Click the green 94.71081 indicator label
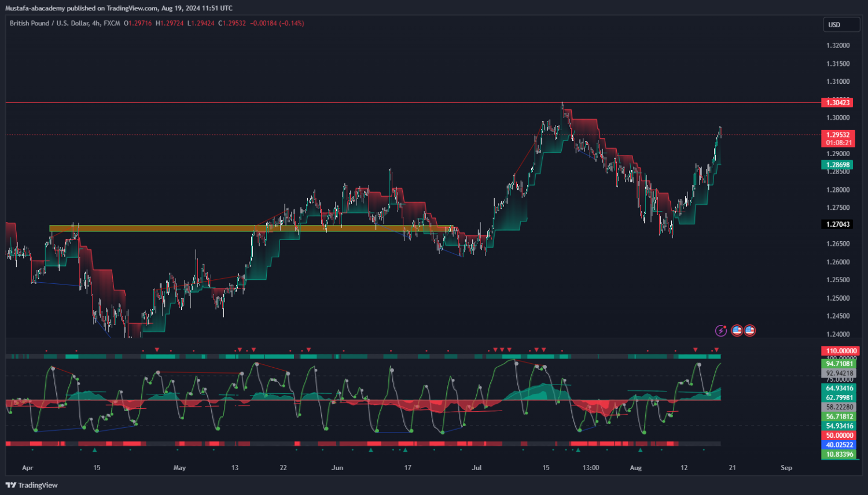This screenshot has height=495, width=868. 839,364
